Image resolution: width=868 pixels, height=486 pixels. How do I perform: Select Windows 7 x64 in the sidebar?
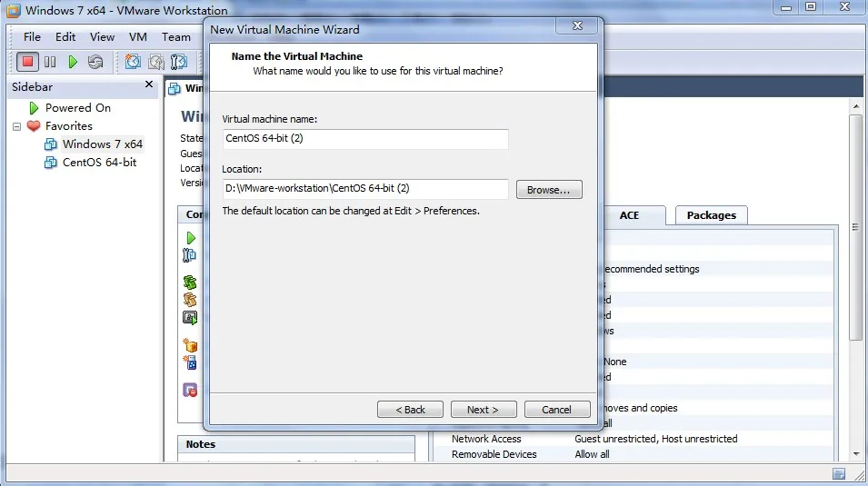point(103,144)
